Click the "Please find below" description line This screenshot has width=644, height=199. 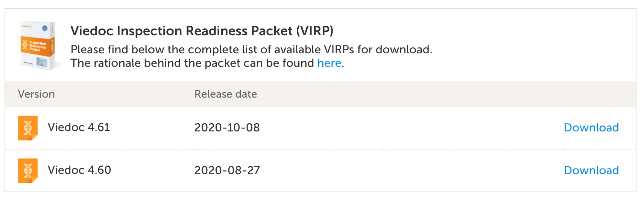tap(251, 50)
